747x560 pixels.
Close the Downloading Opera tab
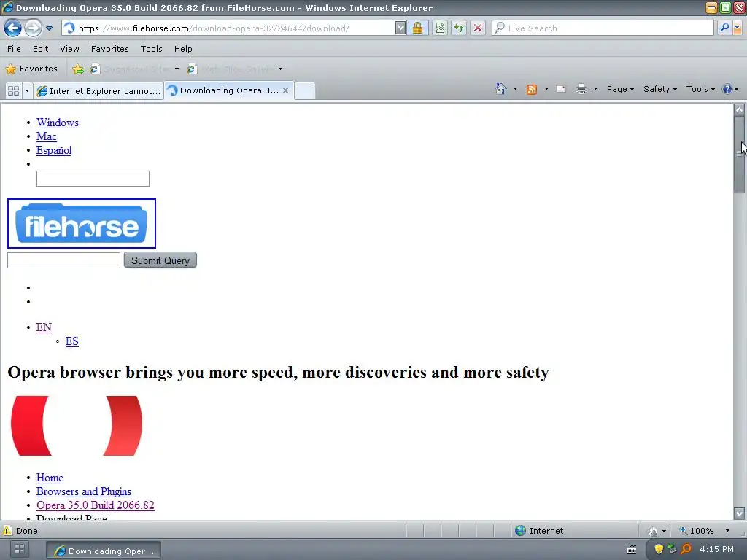coord(285,90)
